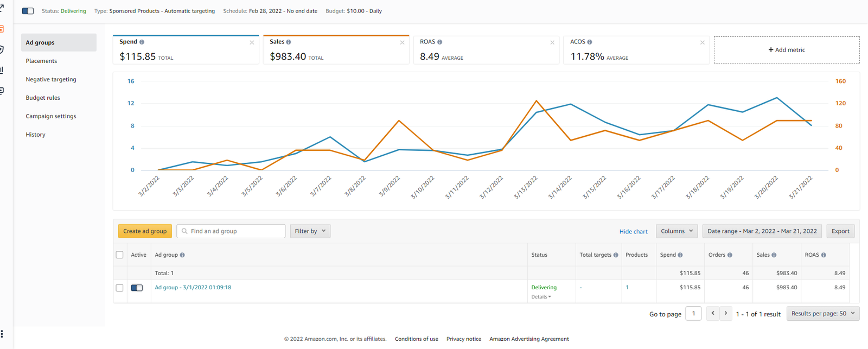The width and height of the screenshot is (868, 349).
Task: Click the Hide chart link
Action: coord(633,232)
